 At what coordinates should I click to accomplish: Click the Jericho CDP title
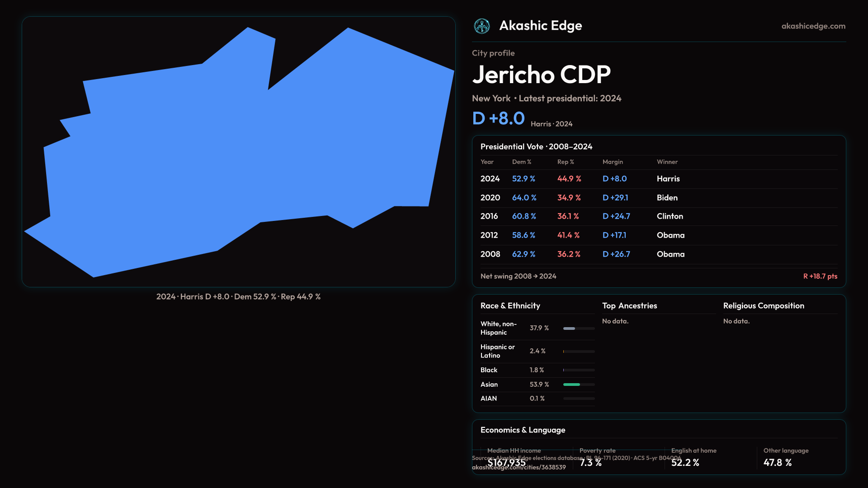click(x=541, y=75)
